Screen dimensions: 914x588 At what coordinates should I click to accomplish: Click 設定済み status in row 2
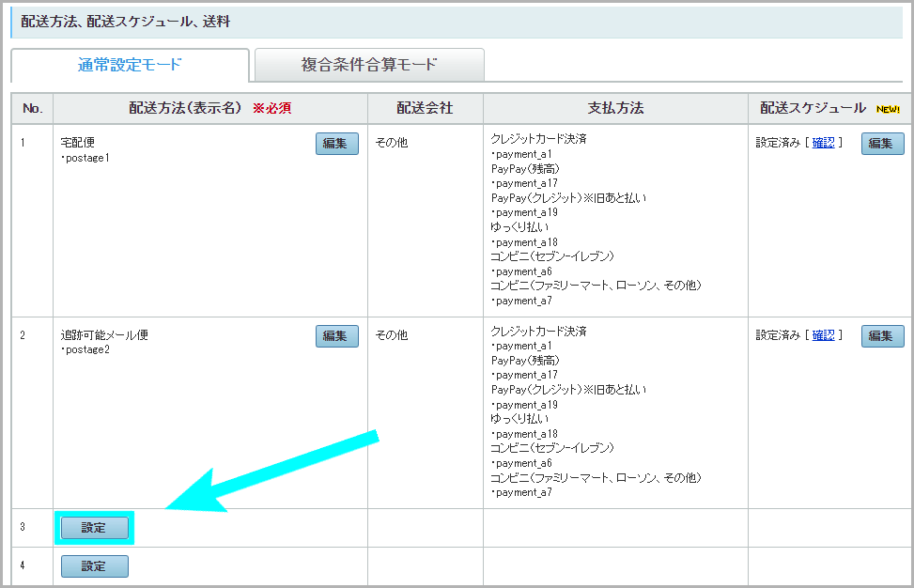778,335
